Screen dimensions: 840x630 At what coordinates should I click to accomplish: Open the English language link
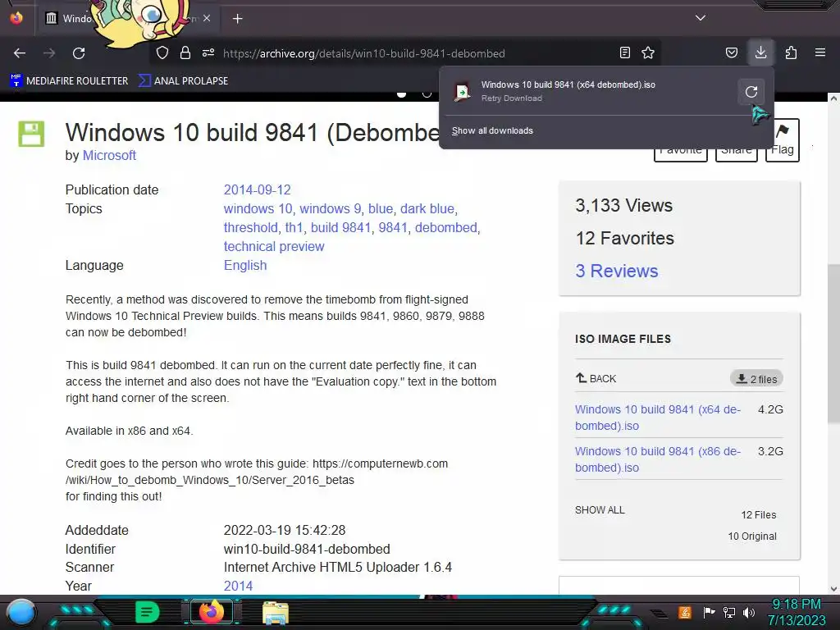[x=244, y=265]
